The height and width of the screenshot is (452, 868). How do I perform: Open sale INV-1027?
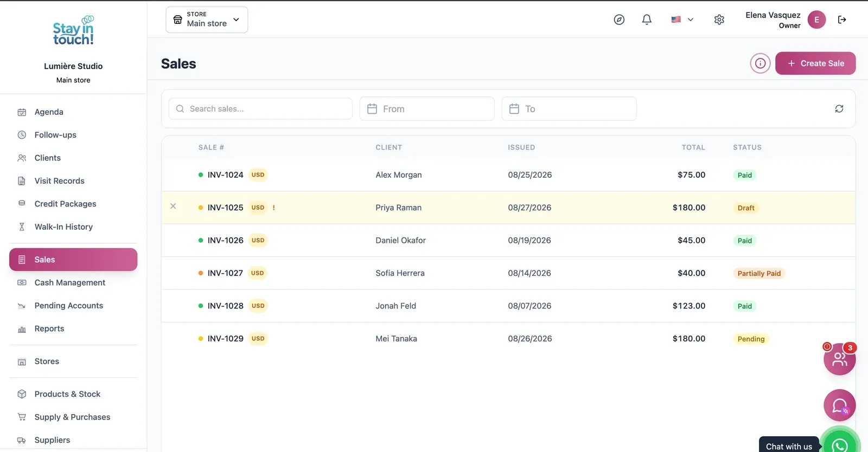[x=225, y=273]
